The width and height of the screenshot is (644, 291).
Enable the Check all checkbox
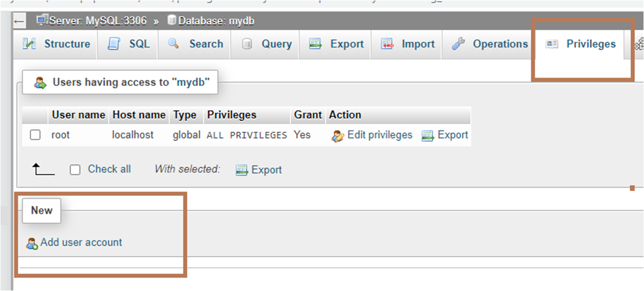point(75,170)
